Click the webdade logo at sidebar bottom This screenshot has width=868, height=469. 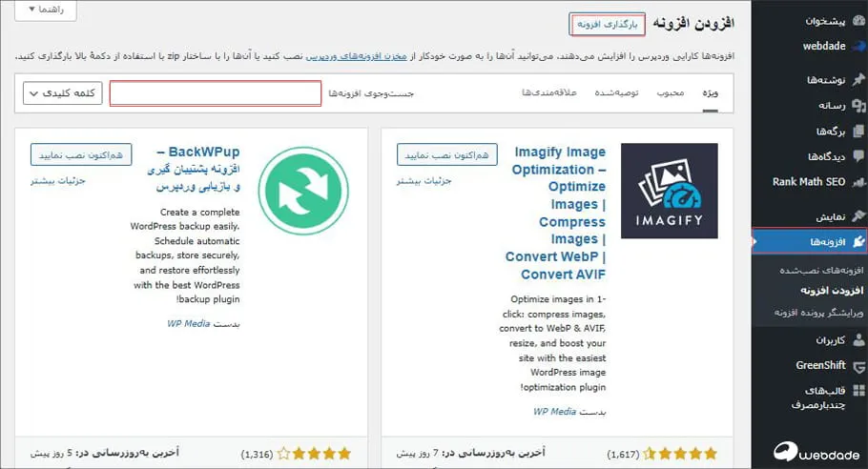816,453
